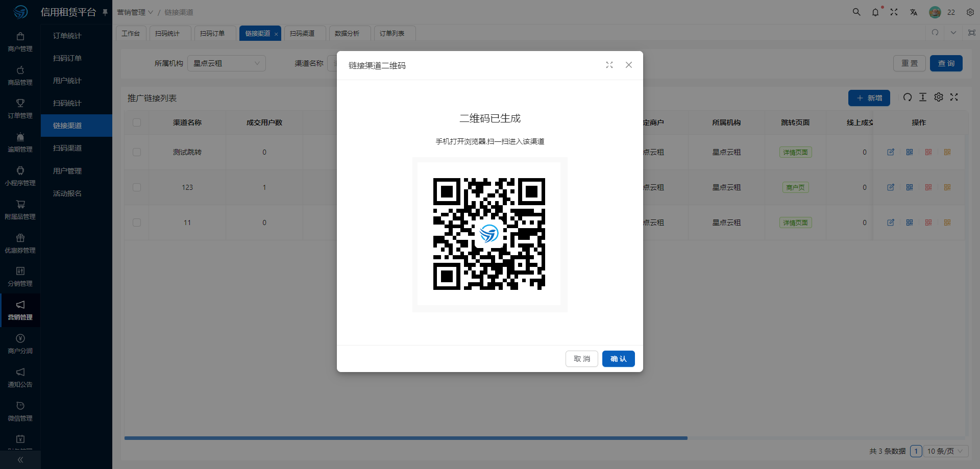
Task: Open the 10 条/页 page size dropdown
Action: tap(946, 451)
